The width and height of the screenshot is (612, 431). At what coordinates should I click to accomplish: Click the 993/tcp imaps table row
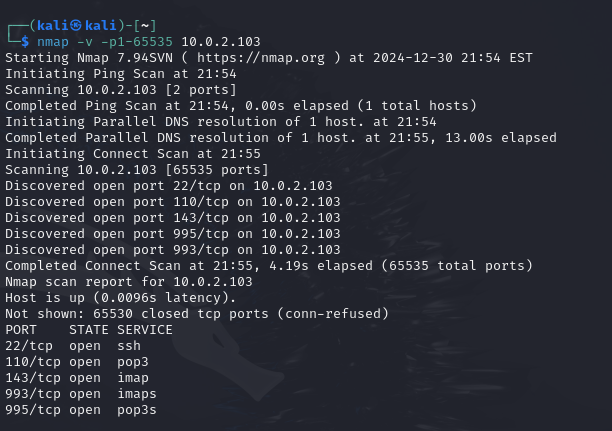[x=81, y=394]
